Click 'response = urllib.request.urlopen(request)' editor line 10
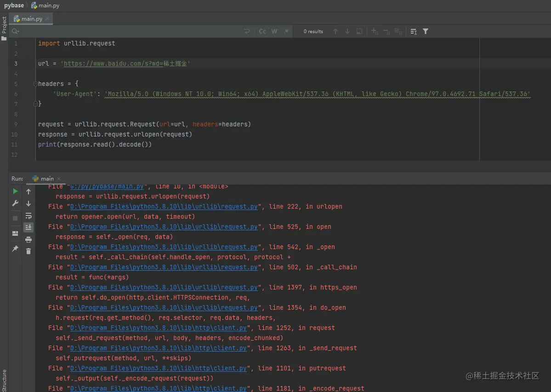Image resolution: width=551 pixels, height=392 pixels. pyautogui.click(x=115, y=135)
